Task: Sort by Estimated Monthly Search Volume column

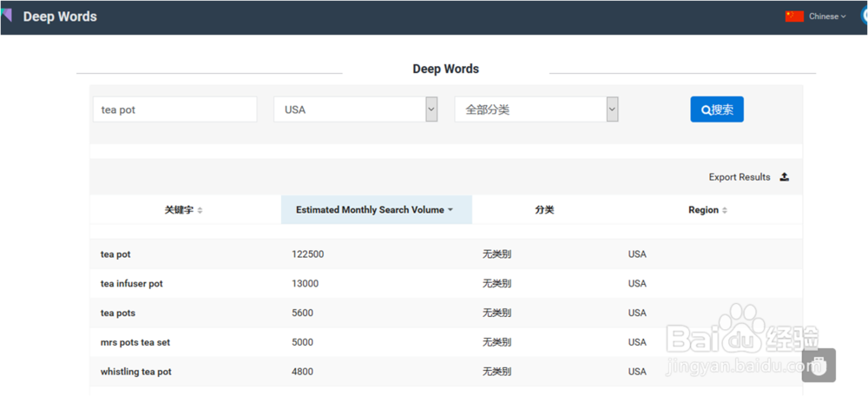Action: (377, 210)
